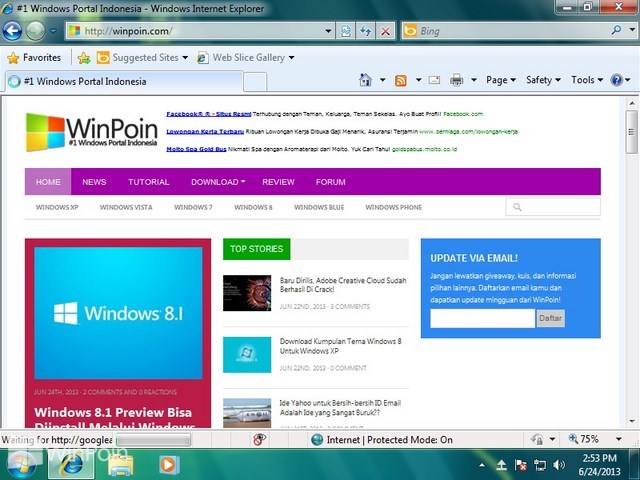The width and height of the screenshot is (640, 480).
Task: Click the email signup text field
Action: pos(482,318)
